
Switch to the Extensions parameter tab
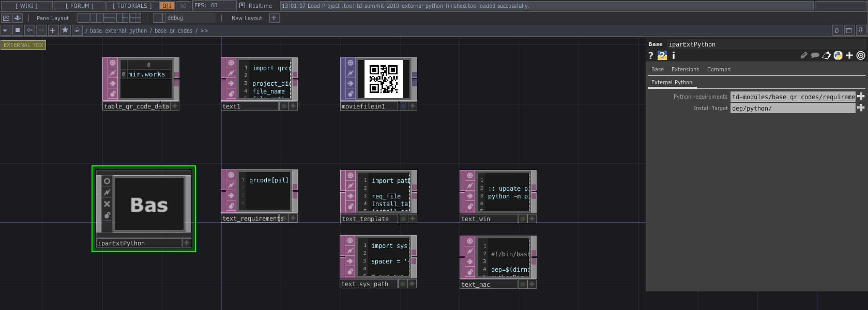click(685, 69)
